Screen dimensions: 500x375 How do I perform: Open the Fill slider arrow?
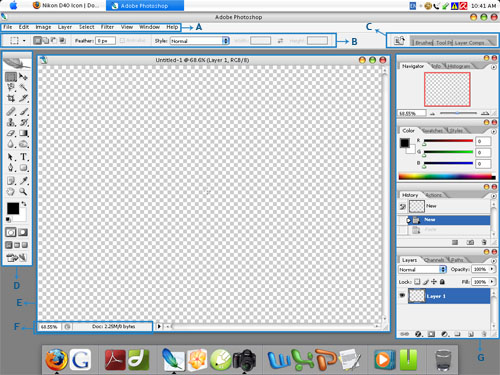click(x=492, y=282)
